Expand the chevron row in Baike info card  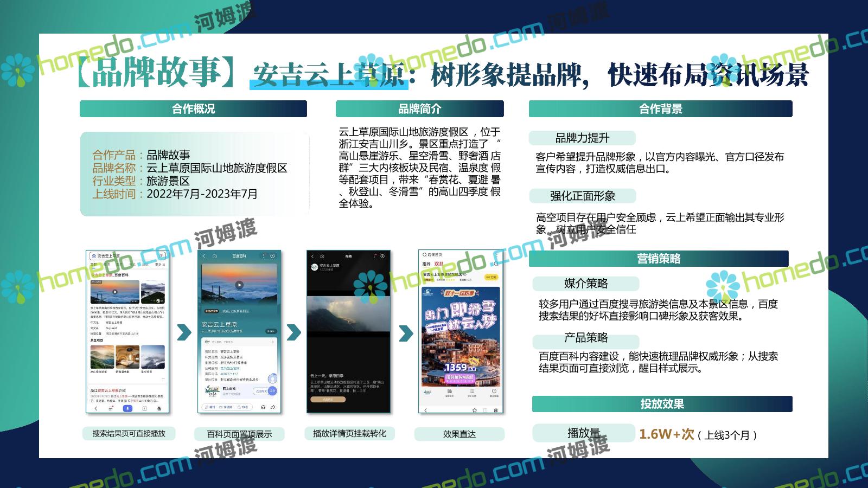(272, 342)
